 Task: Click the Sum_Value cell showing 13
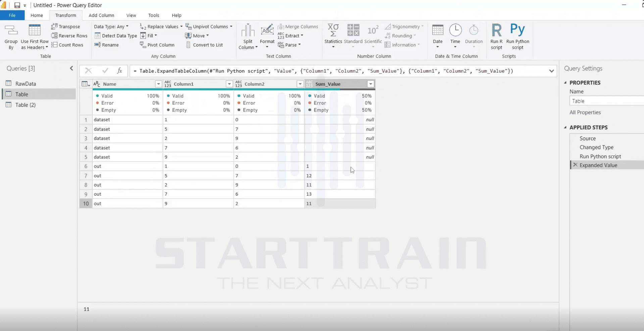pos(340,194)
